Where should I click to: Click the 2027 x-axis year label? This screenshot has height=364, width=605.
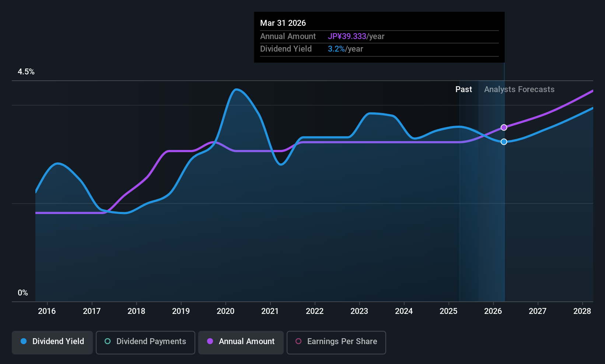pyautogui.click(x=538, y=311)
